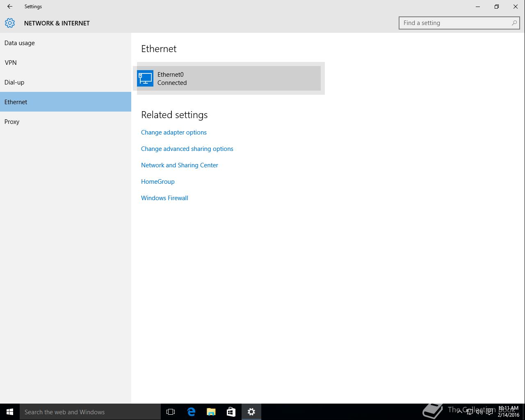Image resolution: width=525 pixels, height=420 pixels.
Task: Click the Windows Start button
Action: 10,412
